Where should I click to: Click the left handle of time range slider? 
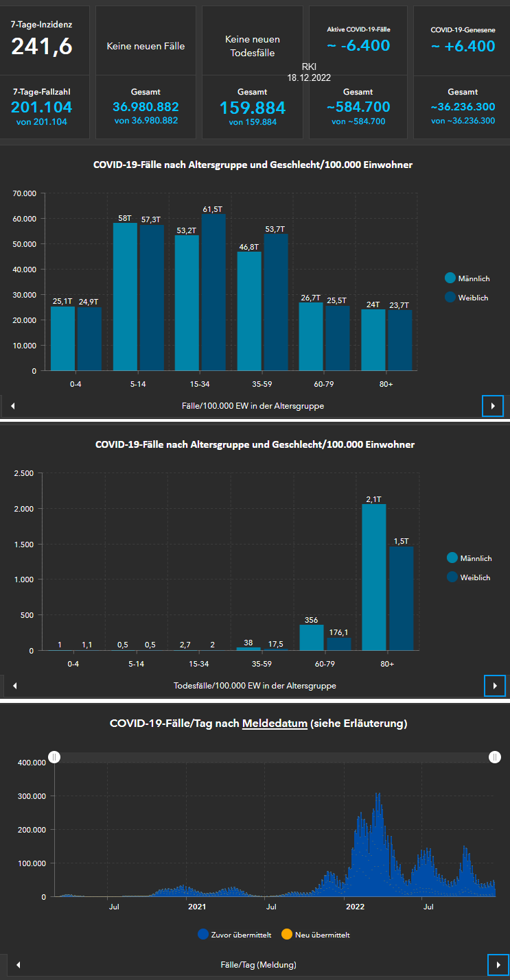coord(55,756)
